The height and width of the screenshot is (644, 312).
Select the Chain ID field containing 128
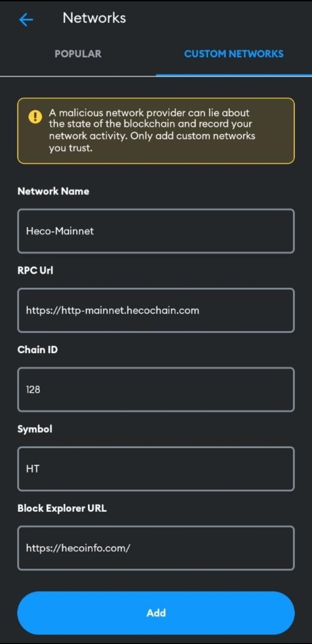pos(156,389)
